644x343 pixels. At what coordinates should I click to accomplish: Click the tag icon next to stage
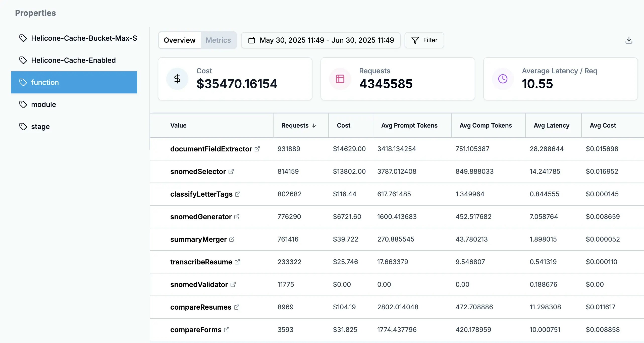tap(23, 127)
